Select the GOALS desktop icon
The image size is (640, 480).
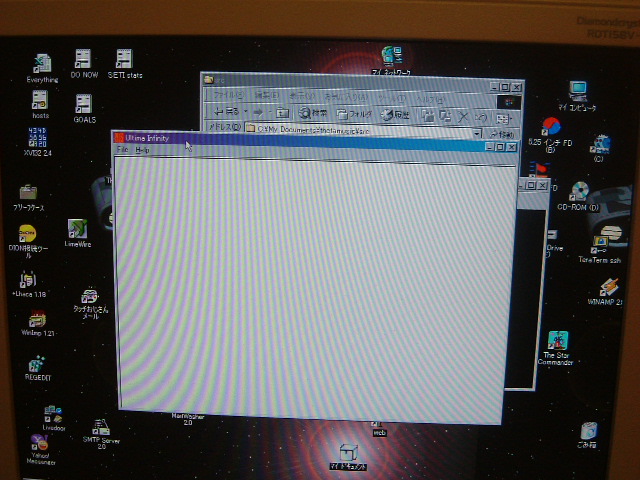click(84, 104)
